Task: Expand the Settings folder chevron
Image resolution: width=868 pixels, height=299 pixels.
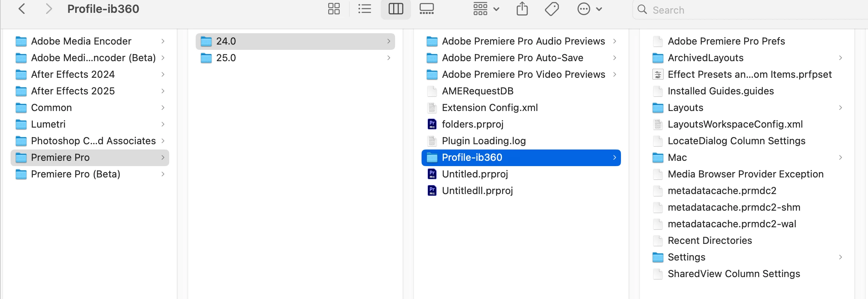Action: pos(840,257)
